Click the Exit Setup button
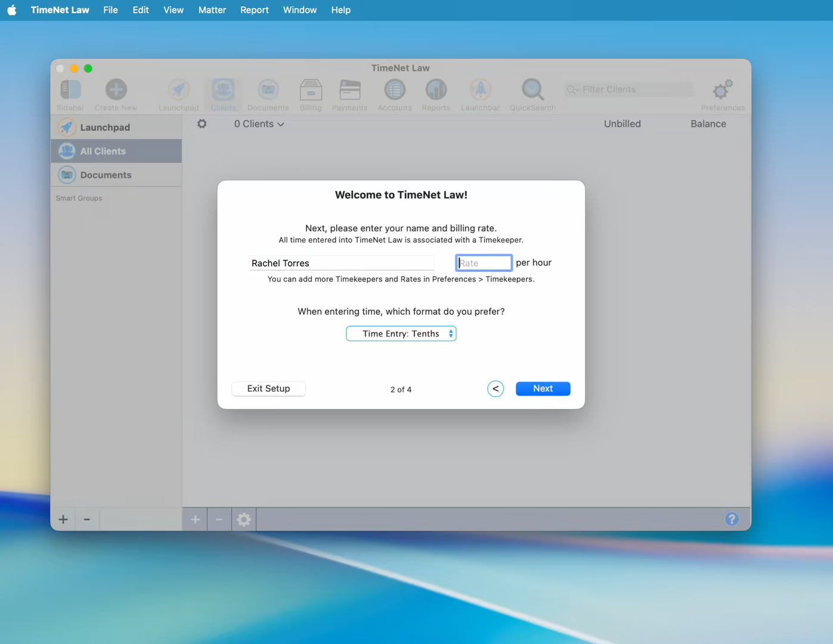The height and width of the screenshot is (644, 833). pos(268,388)
